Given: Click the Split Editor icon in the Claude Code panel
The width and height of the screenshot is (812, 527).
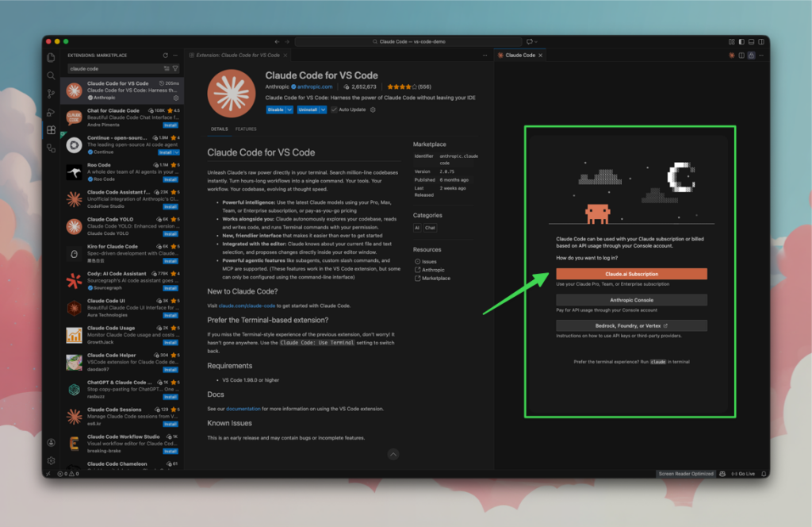Looking at the screenshot, I should pos(740,56).
